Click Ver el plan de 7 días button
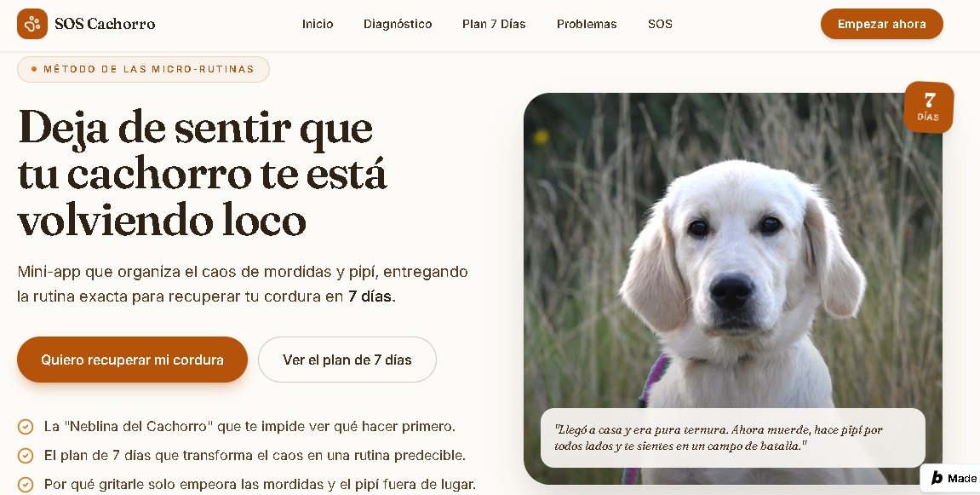 coord(347,360)
